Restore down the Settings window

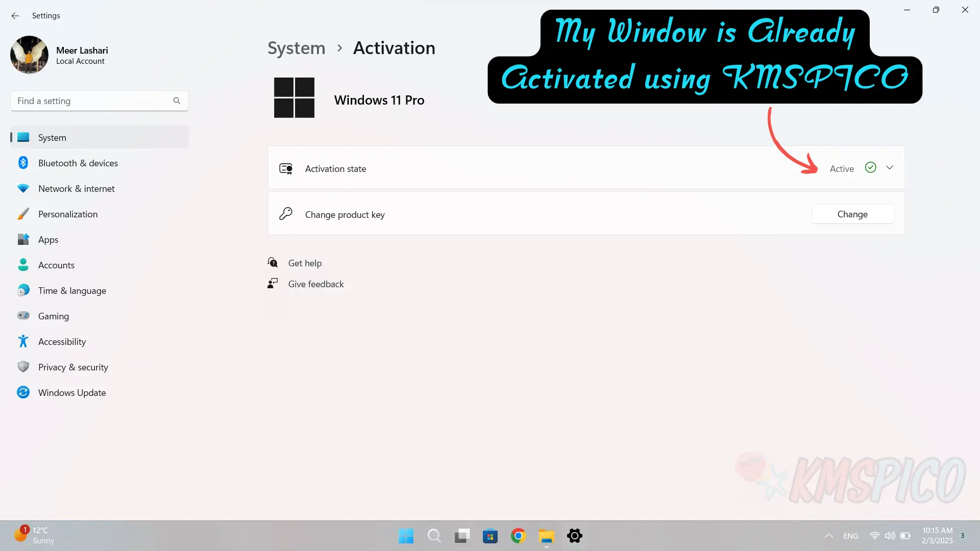[936, 10]
